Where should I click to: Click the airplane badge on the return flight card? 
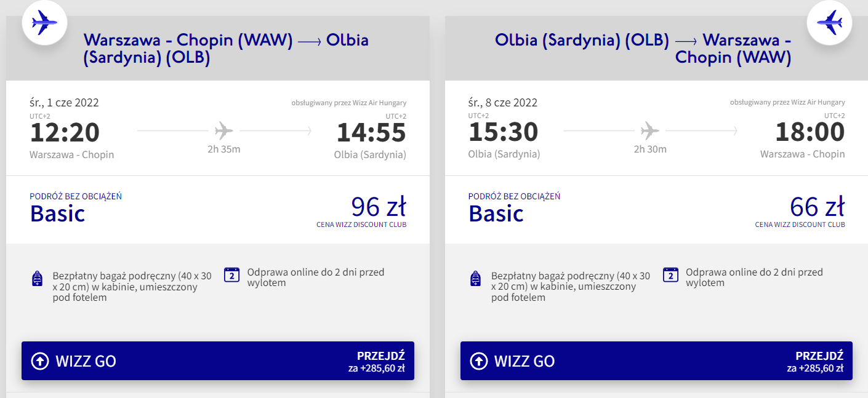(x=829, y=23)
